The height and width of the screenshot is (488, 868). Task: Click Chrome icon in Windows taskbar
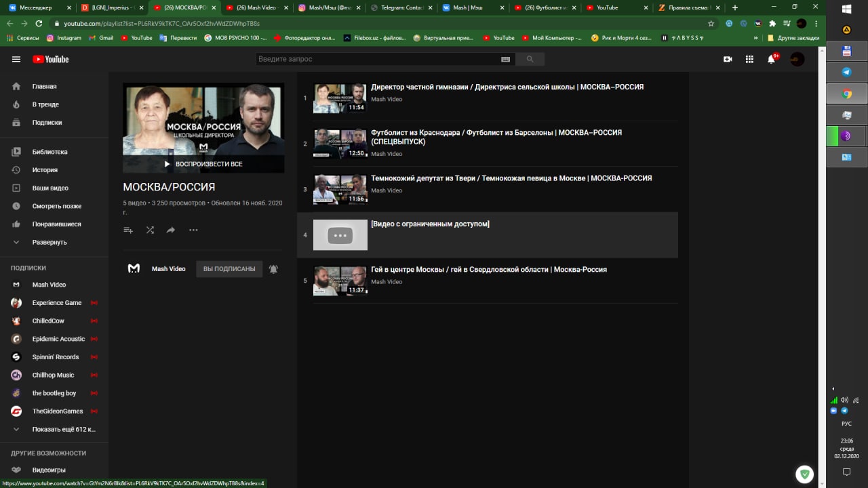(x=846, y=94)
